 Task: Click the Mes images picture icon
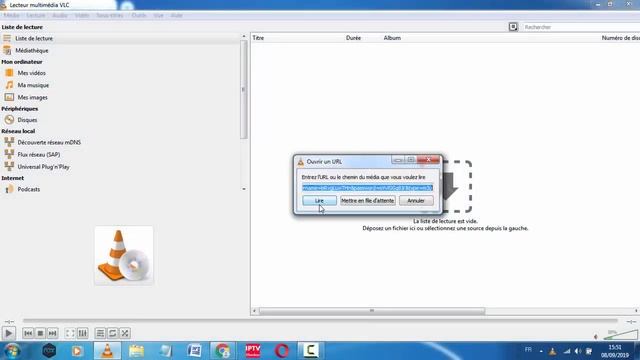(9, 98)
